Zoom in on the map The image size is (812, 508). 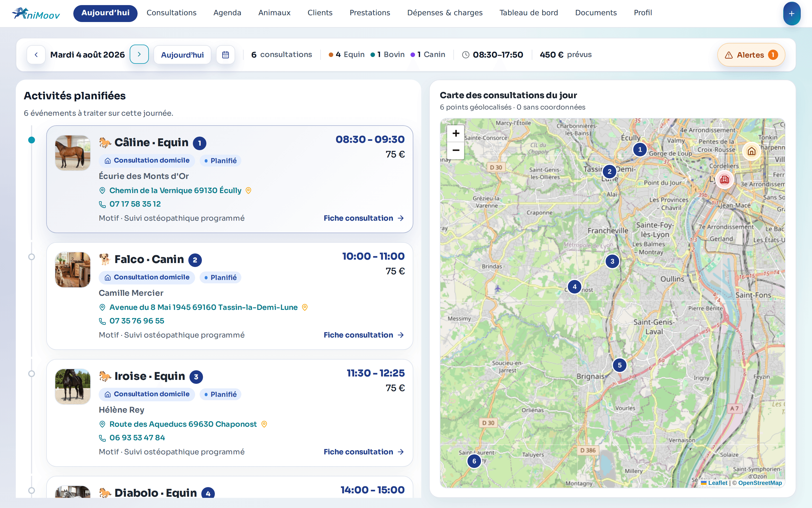[456, 133]
